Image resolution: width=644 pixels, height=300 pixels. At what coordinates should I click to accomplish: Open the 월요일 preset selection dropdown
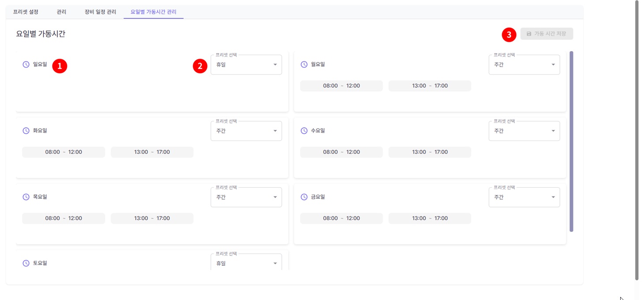[524, 65]
